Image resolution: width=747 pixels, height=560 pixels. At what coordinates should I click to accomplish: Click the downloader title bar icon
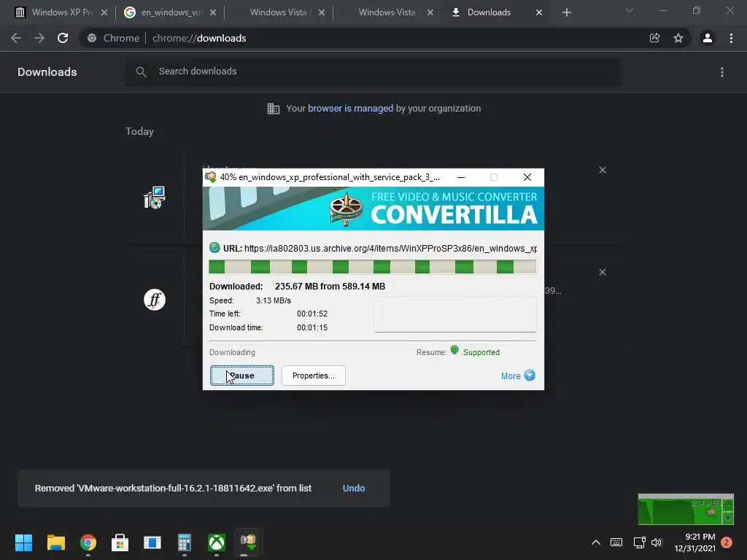[211, 177]
